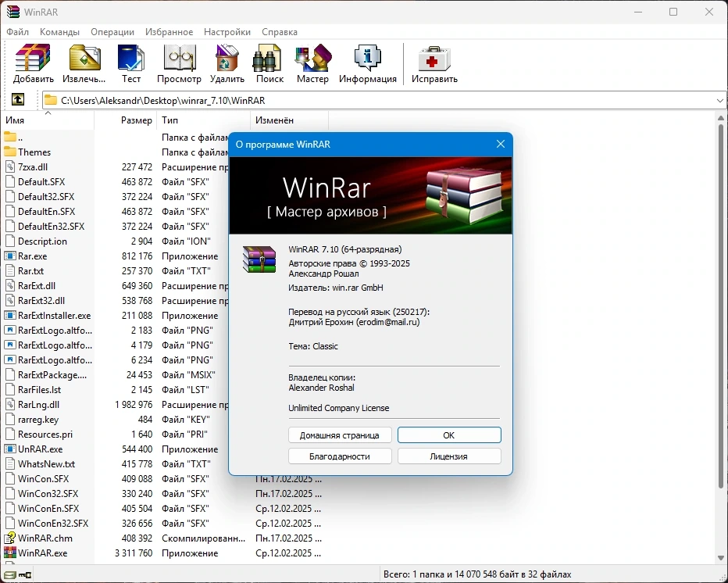Viewport: 728px width, 583px height.
Task: Click the Rar.txt document icon
Action: pyautogui.click(x=9, y=271)
